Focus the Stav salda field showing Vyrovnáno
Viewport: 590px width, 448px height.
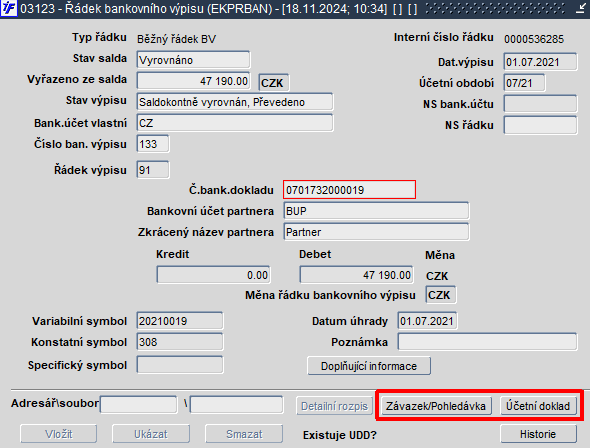tap(193, 60)
